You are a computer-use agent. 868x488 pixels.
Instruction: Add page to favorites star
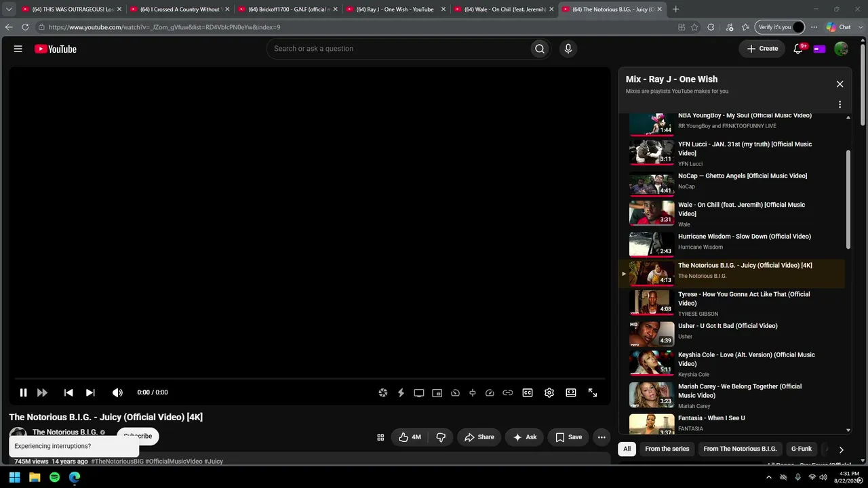pyautogui.click(x=694, y=27)
